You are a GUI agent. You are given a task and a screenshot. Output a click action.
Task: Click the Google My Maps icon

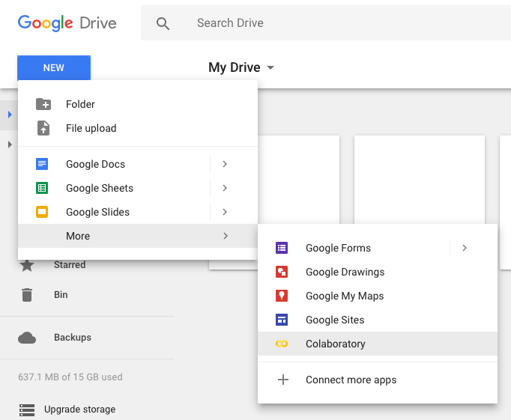282,296
